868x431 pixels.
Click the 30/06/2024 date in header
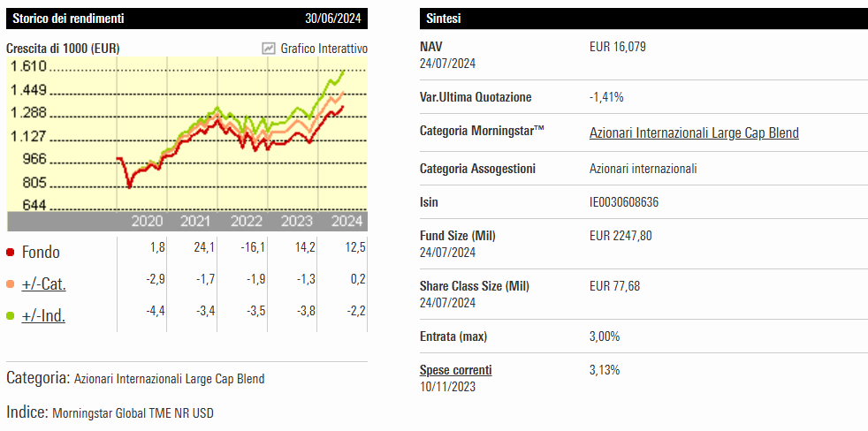pos(334,18)
